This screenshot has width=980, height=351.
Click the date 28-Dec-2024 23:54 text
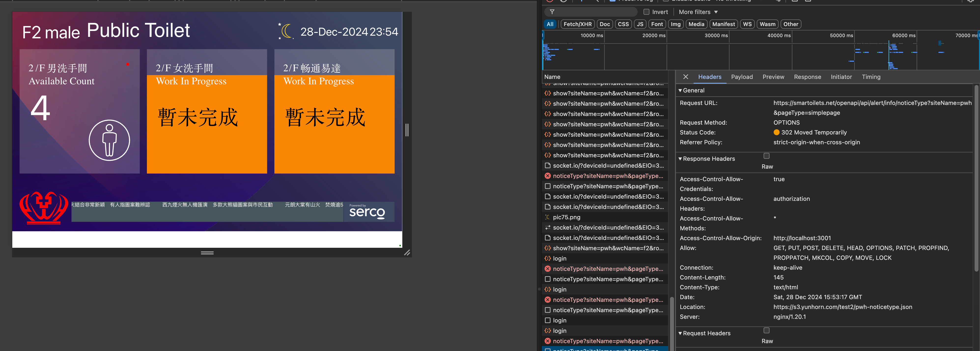349,32
